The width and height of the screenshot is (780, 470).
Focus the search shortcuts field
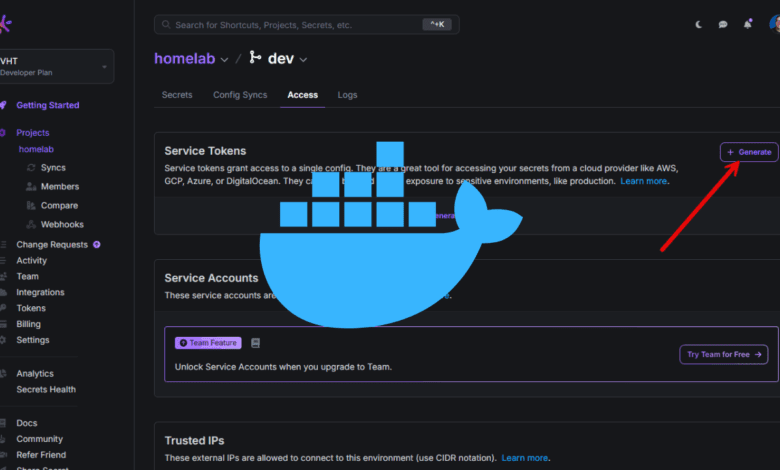[x=306, y=24]
